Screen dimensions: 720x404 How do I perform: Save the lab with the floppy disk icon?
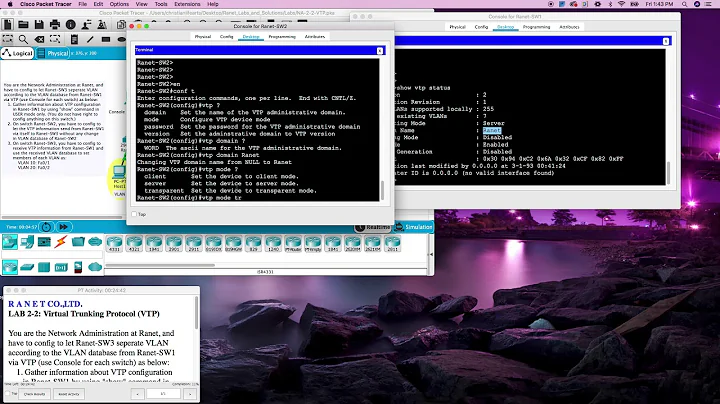click(x=39, y=24)
